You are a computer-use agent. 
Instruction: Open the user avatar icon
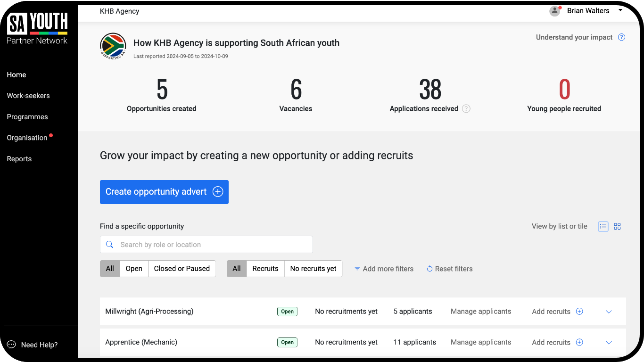pyautogui.click(x=555, y=11)
